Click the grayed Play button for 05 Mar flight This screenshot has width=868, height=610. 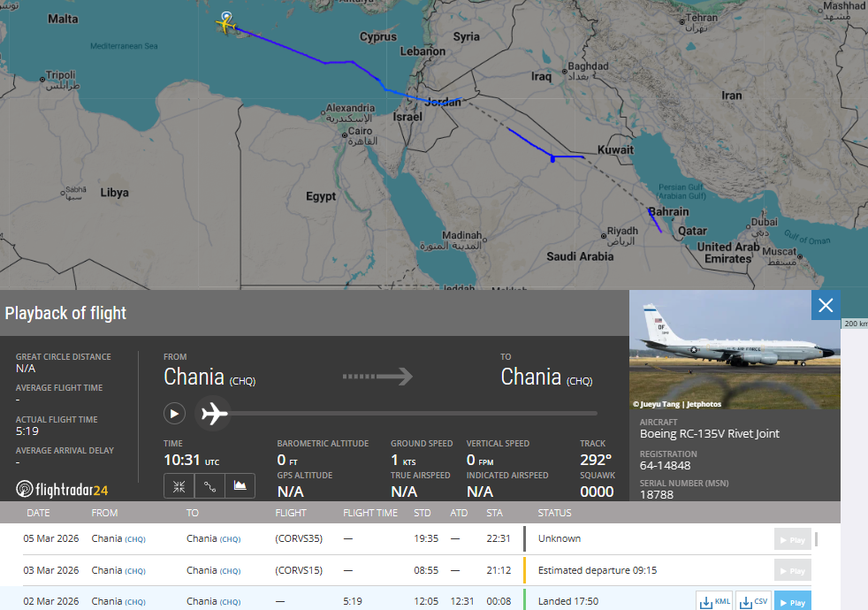[x=792, y=539]
